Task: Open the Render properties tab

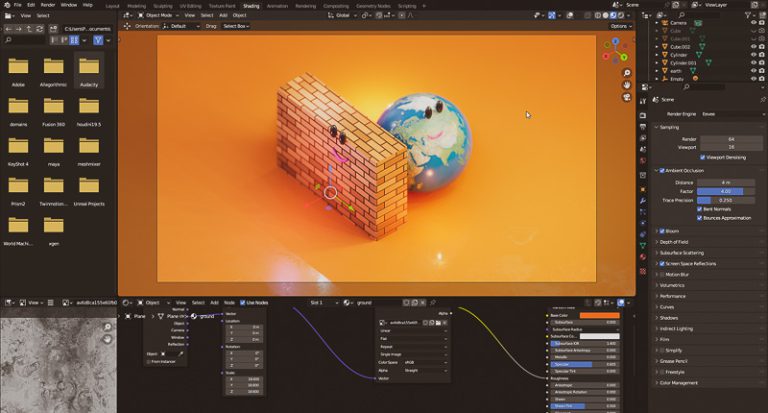Action: (643, 115)
